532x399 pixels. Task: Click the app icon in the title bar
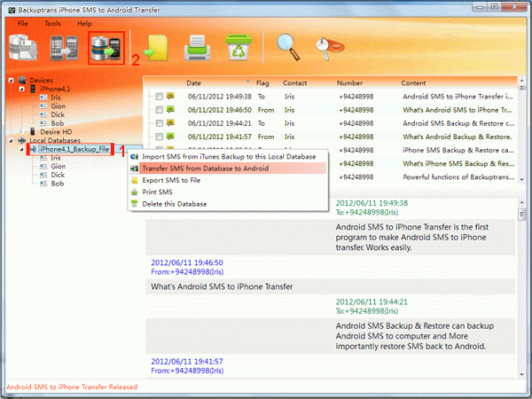coord(12,10)
